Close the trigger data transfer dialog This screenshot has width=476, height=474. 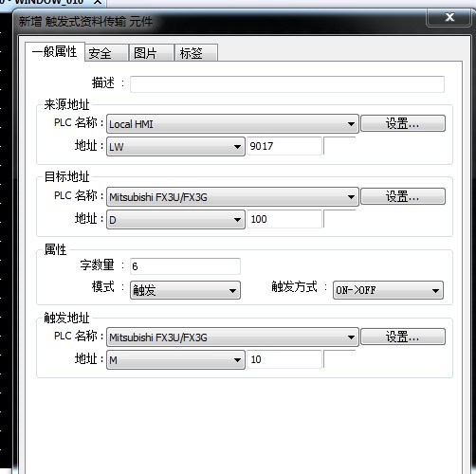pyautogui.click(x=449, y=17)
